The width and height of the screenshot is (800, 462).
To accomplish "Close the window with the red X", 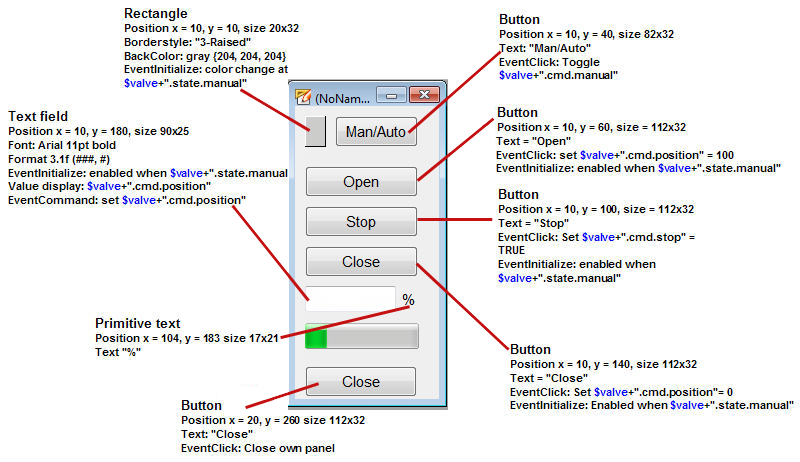I will pyautogui.click(x=424, y=95).
